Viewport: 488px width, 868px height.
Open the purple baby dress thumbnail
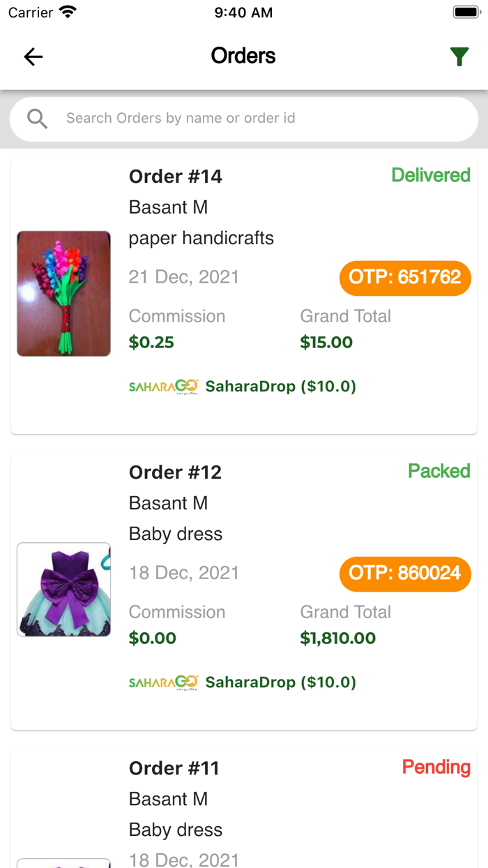tap(63, 590)
